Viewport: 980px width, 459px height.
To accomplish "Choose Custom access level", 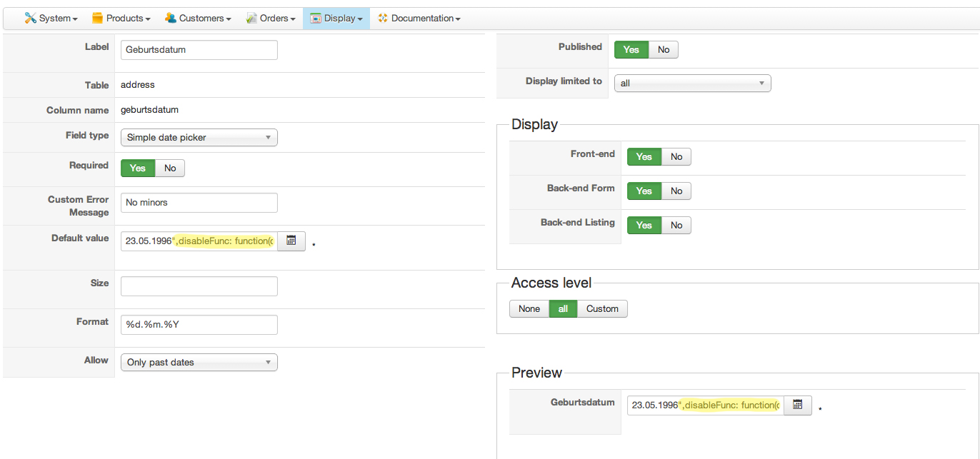I will 602,309.
